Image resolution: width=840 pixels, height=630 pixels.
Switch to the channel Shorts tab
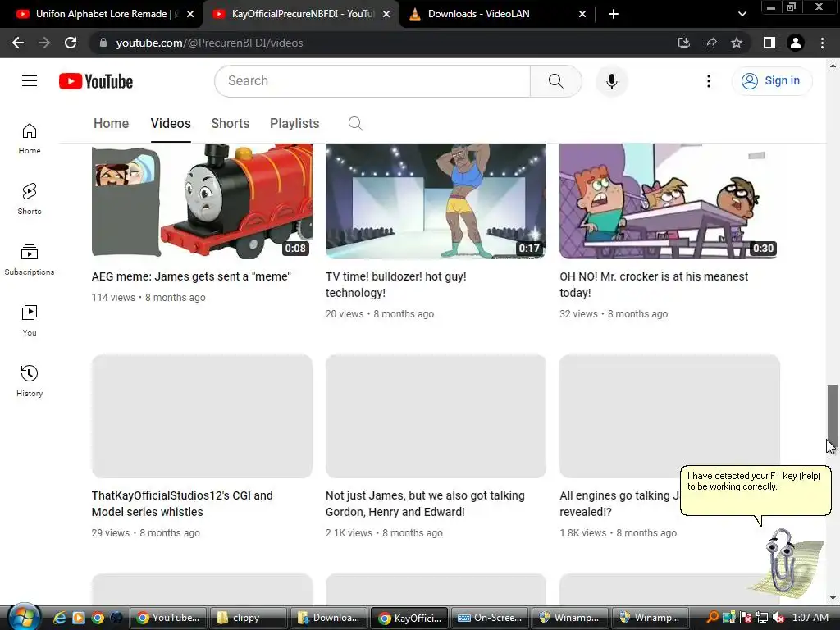pos(231,123)
